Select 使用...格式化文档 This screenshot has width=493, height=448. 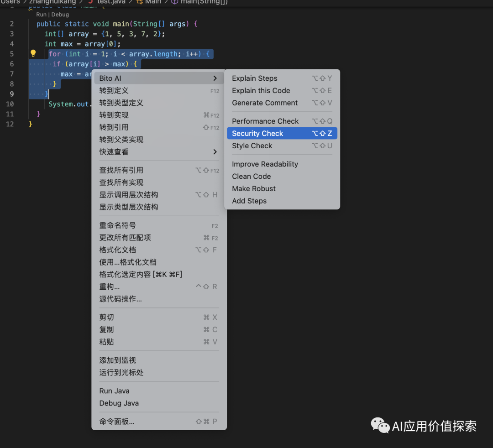coord(159,262)
